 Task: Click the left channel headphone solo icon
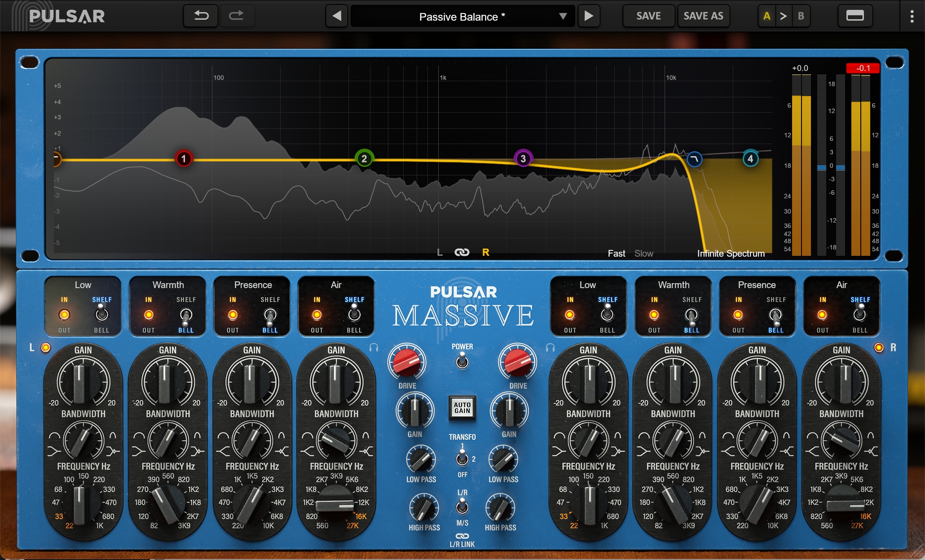(374, 348)
